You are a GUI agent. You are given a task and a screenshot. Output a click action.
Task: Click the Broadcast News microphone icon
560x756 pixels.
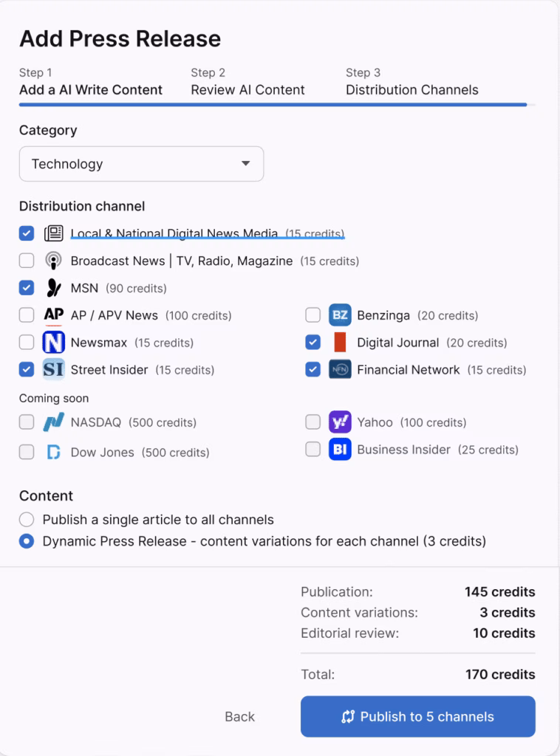(52, 260)
